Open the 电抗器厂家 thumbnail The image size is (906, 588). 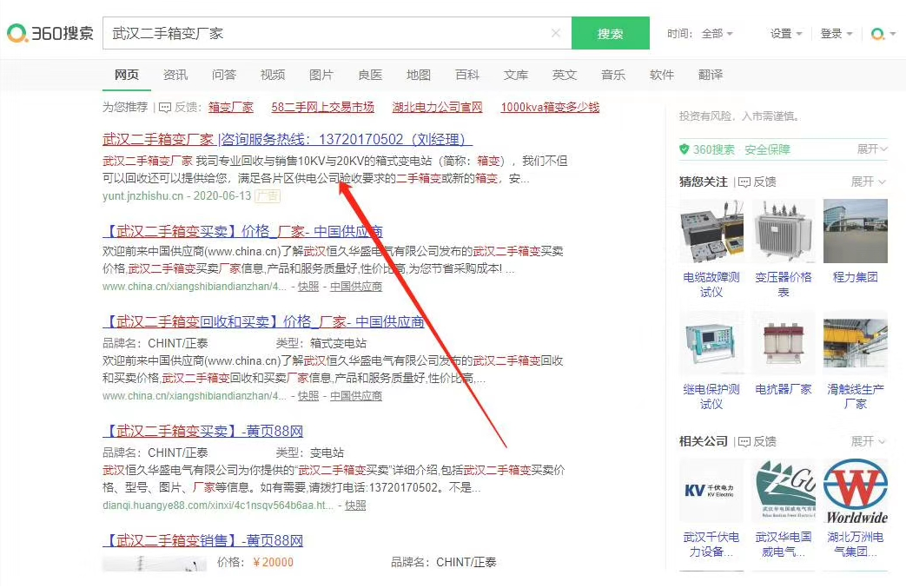pos(783,343)
